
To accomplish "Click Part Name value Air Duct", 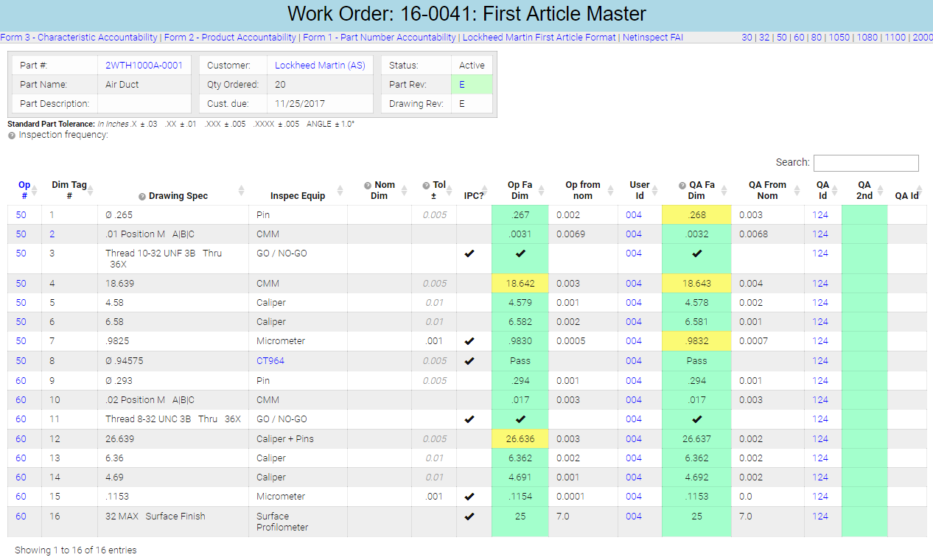I will pyautogui.click(x=122, y=85).
